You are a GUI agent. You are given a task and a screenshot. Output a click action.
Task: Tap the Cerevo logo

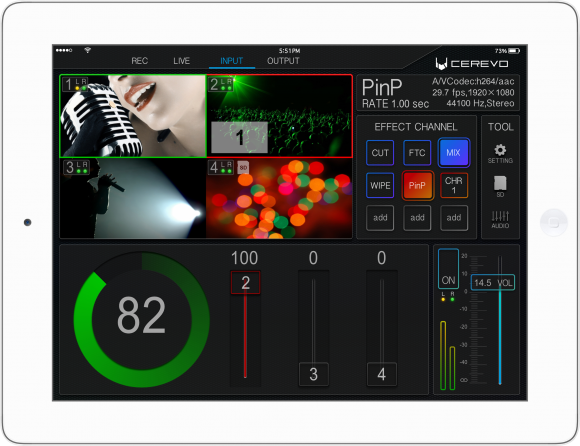(472, 64)
